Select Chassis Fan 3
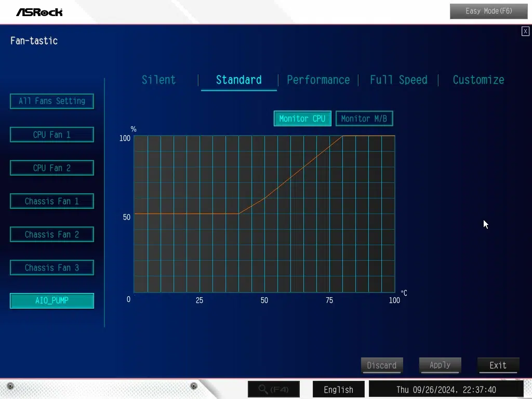Screen dimensions: 532x399 pyautogui.click(x=52, y=268)
